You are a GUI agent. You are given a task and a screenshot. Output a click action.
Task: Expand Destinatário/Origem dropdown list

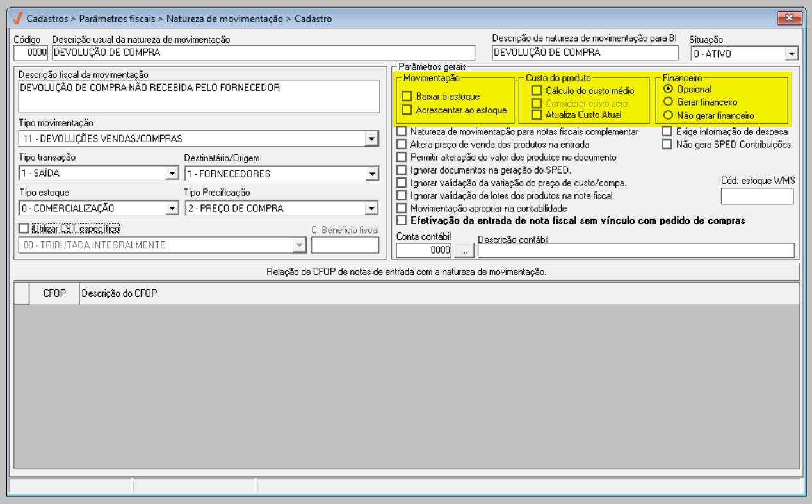point(371,174)
